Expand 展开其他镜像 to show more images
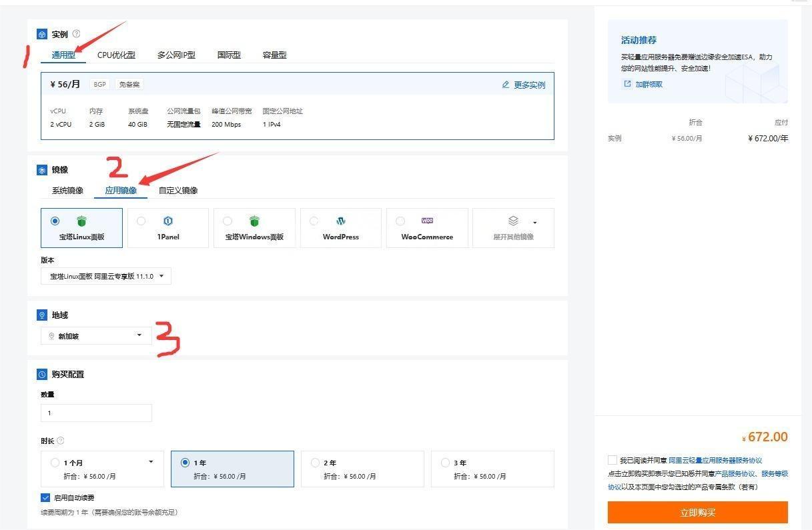Image resolution: width=812 pixels, height=530 pixels. [512, 228]
